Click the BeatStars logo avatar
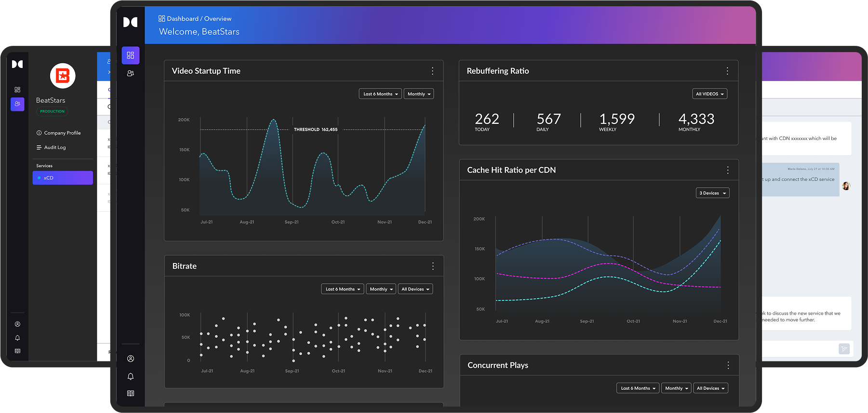Image resolution: width=868 pixels, height=413 pixels. 63,76
